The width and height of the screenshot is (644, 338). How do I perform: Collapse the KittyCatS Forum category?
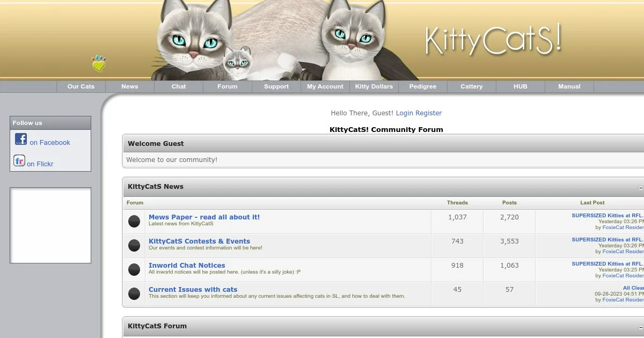pyautogui.click(x=641, y=327)
